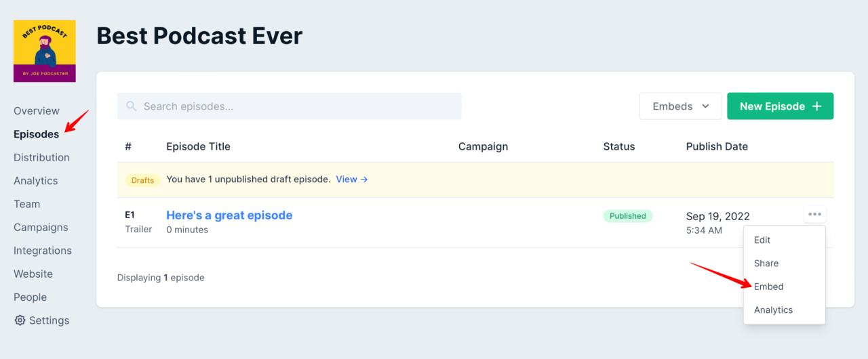
Task: View the unpublished draft episode
Action: 351,179
